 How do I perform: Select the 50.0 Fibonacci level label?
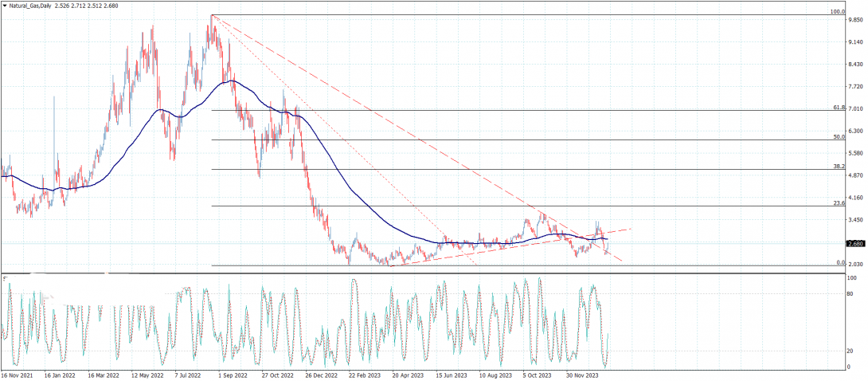839,137
